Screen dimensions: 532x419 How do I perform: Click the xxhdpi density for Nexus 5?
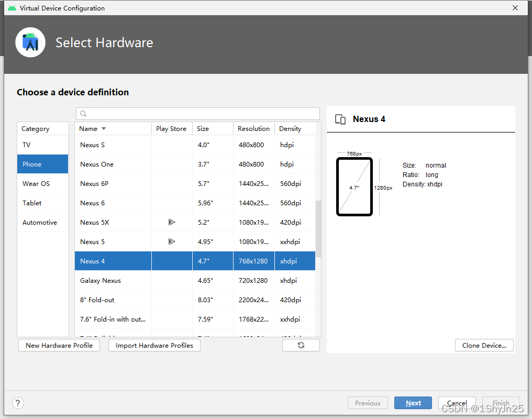click(x=295, y=241)
